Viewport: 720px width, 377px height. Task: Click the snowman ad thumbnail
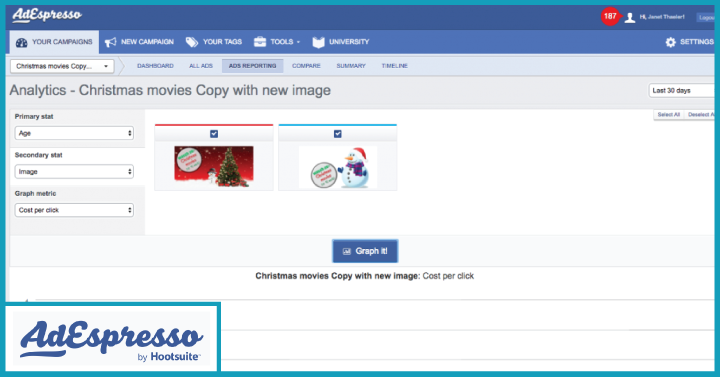[338, 167]
